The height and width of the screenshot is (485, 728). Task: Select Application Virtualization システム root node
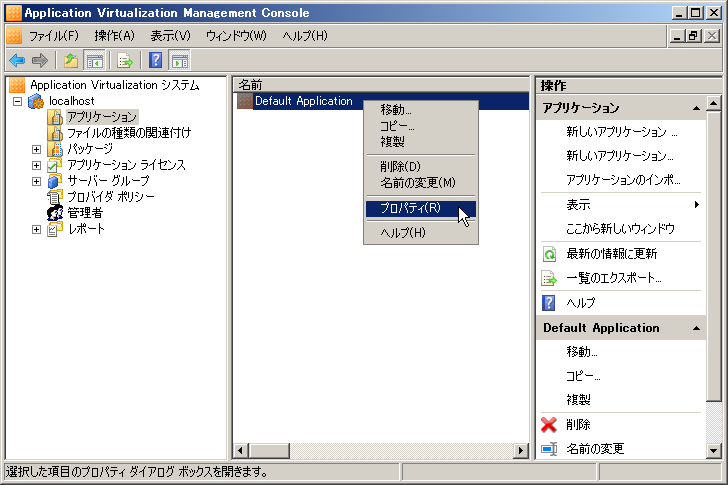[115, 85]
